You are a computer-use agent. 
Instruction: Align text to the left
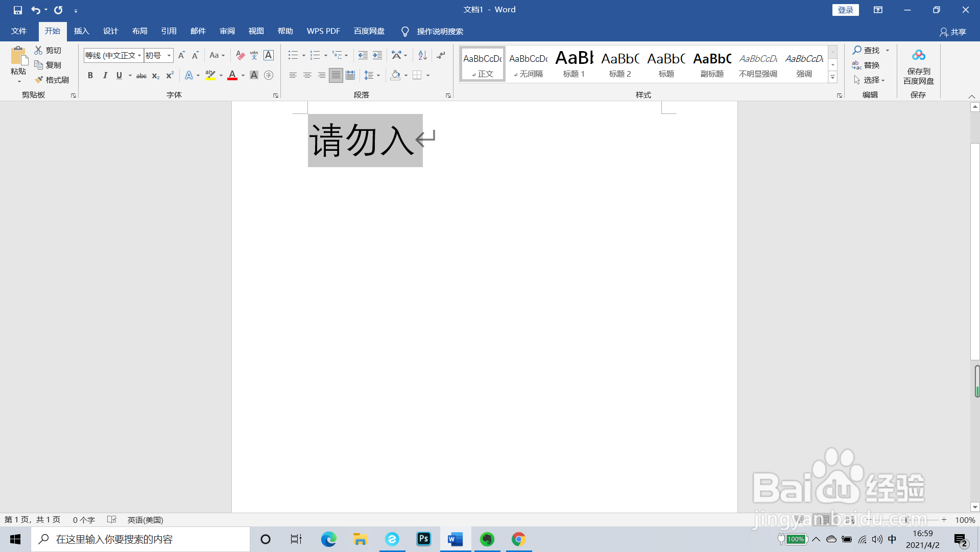tap(293, 75)
